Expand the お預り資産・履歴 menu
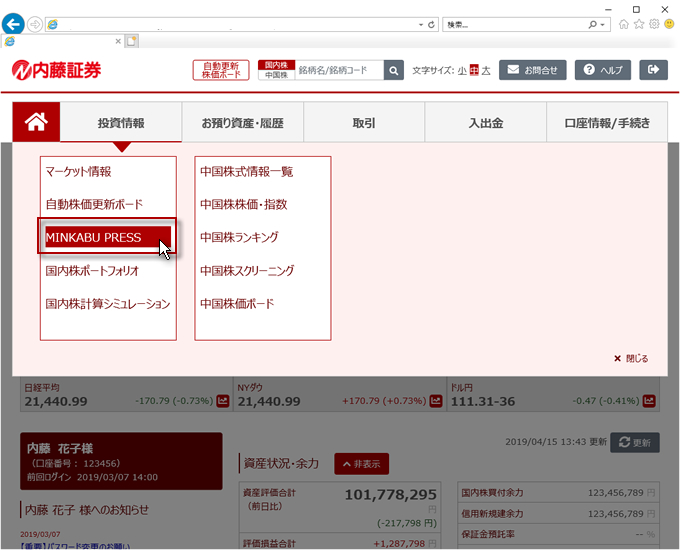 click(x=242, y=123)
